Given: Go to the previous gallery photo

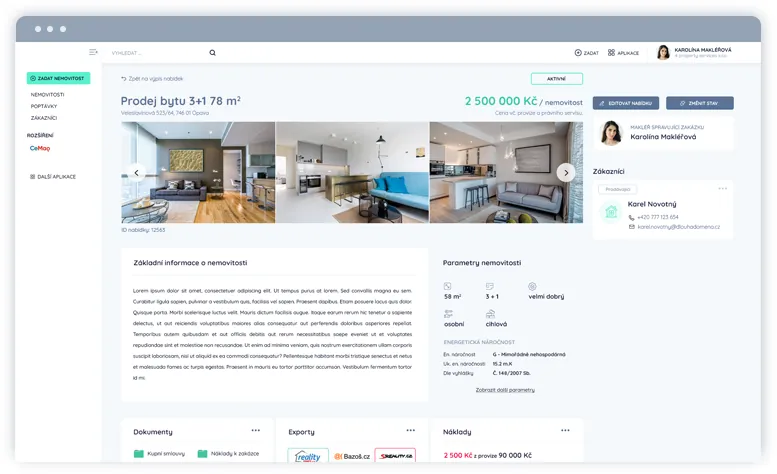Looking at the screenshot, I should pyautogui.click(x=137, y=172).
